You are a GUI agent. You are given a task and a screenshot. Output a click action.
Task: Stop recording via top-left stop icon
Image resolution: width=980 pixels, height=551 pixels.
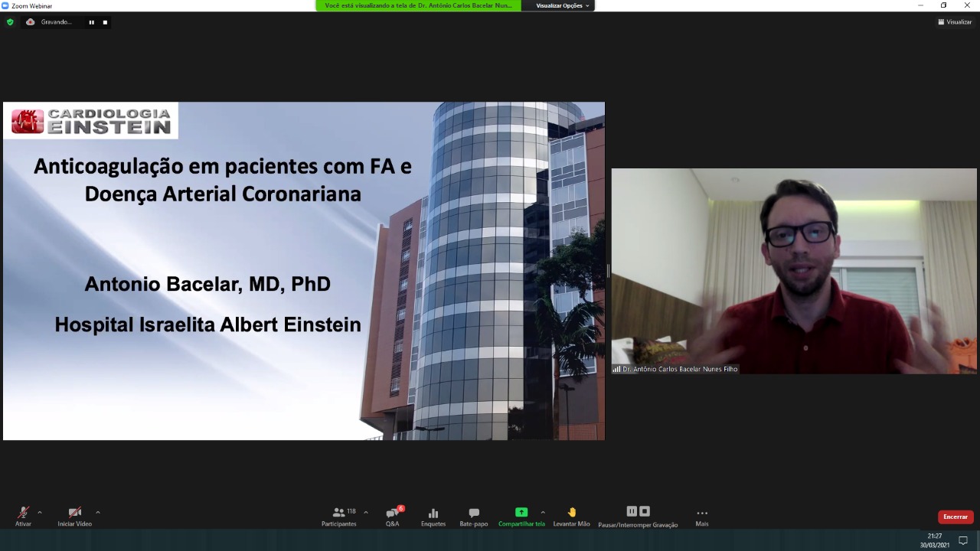pos(105,22)
